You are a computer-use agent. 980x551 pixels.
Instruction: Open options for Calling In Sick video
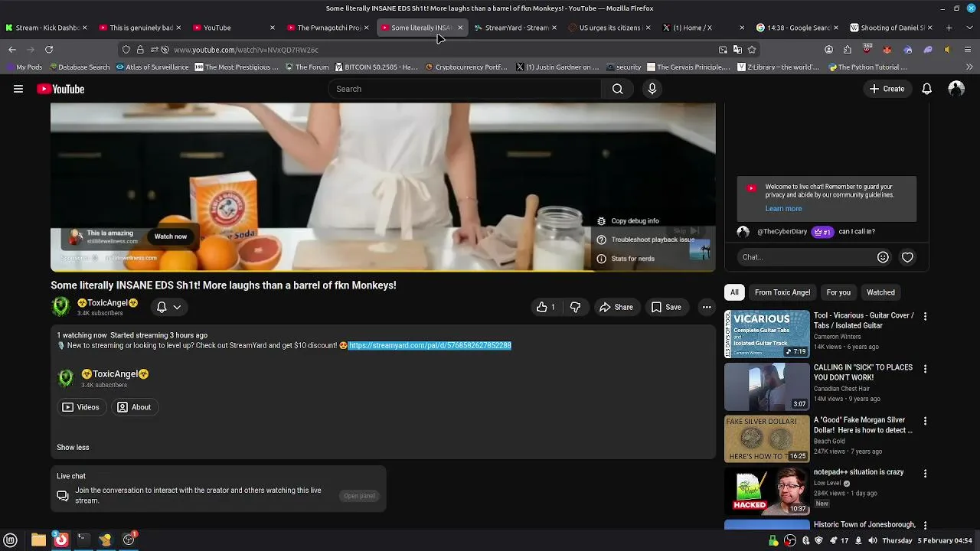(925, 368)
